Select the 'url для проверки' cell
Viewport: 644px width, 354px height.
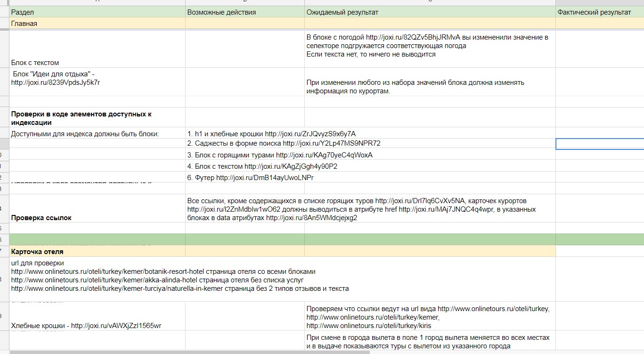tap(283, 280)
